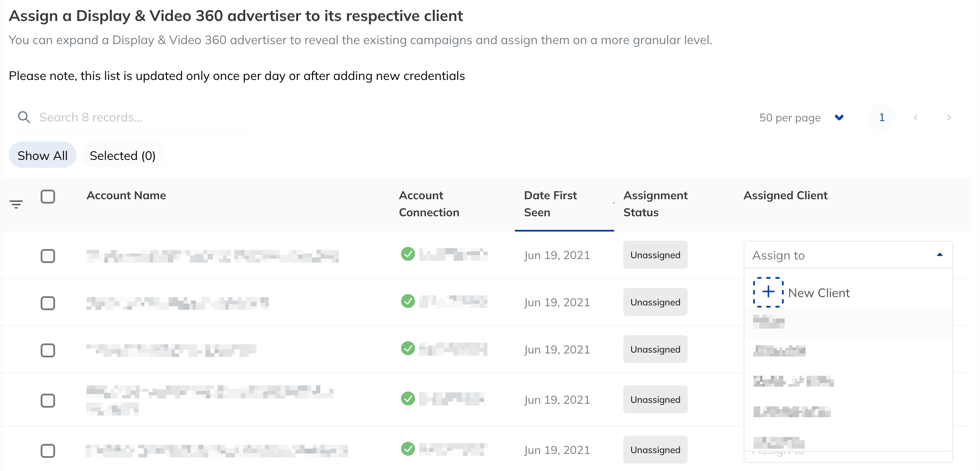Sort by Assignment Status column
The image size is (980, 471).
pyautogui.click(x=655, y=204)
